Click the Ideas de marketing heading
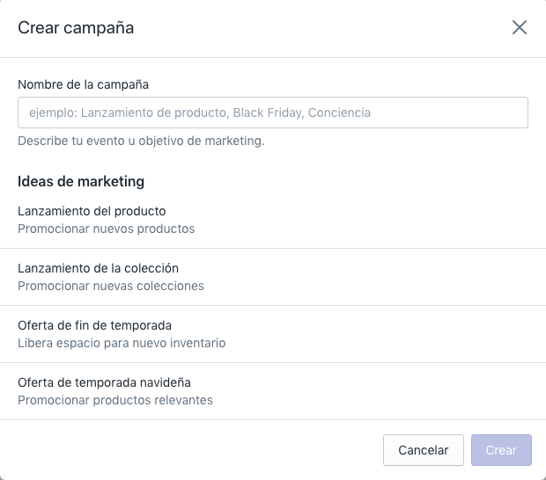This screenshot has height=480, width=546. pyautogui.click(x=81, y=181)
